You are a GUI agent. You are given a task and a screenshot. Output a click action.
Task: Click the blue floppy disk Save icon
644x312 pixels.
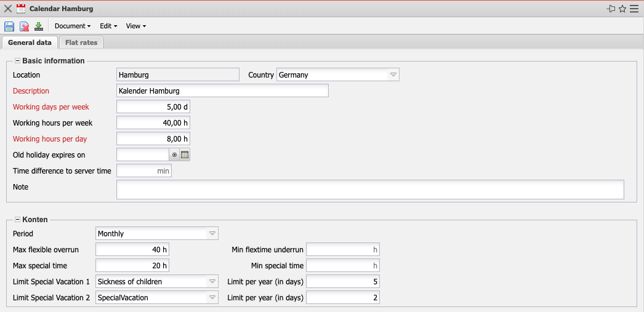pyautogui.click(x=9, y=26)
